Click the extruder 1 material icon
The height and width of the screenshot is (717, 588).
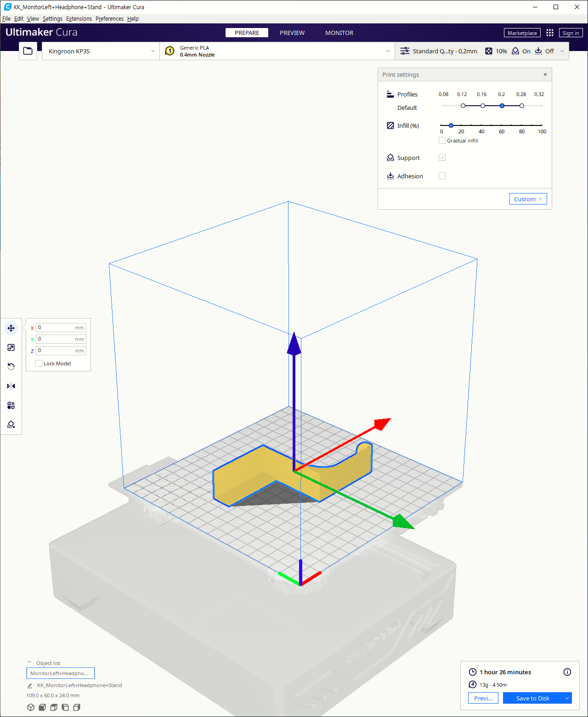click(170, 51)
